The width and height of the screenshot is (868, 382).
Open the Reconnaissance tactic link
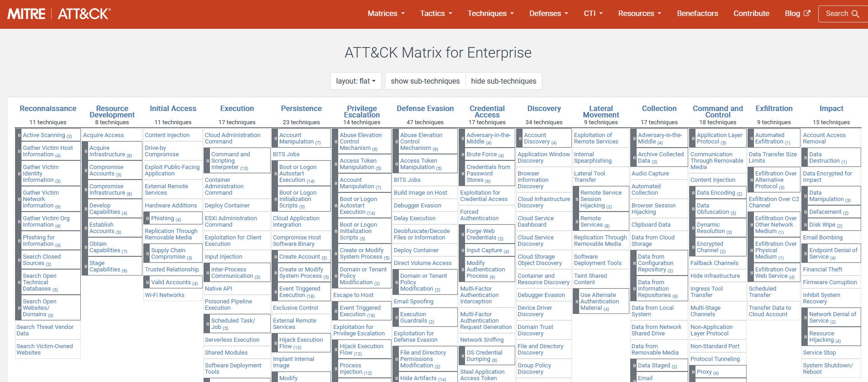pos(48,109)
